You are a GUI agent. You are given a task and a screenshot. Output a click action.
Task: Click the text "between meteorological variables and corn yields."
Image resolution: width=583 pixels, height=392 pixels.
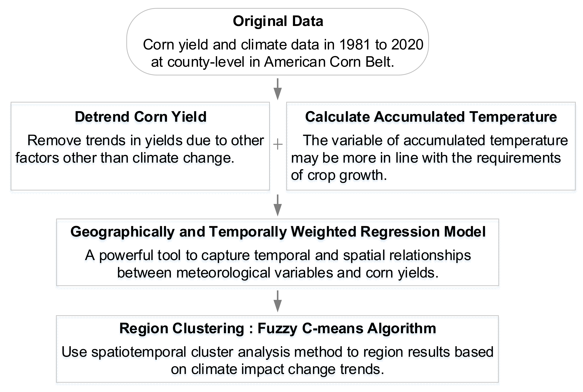point(278,273)
